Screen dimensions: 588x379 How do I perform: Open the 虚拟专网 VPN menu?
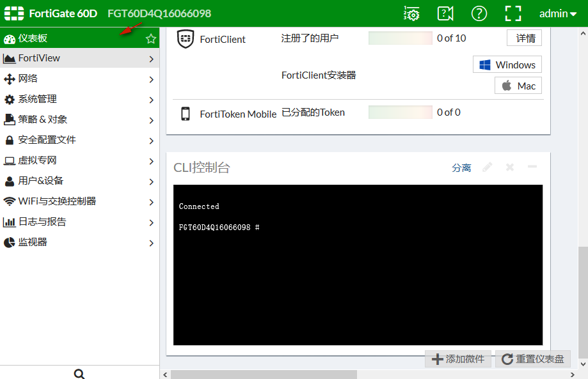pyautogui.click(x=79, y=160)
